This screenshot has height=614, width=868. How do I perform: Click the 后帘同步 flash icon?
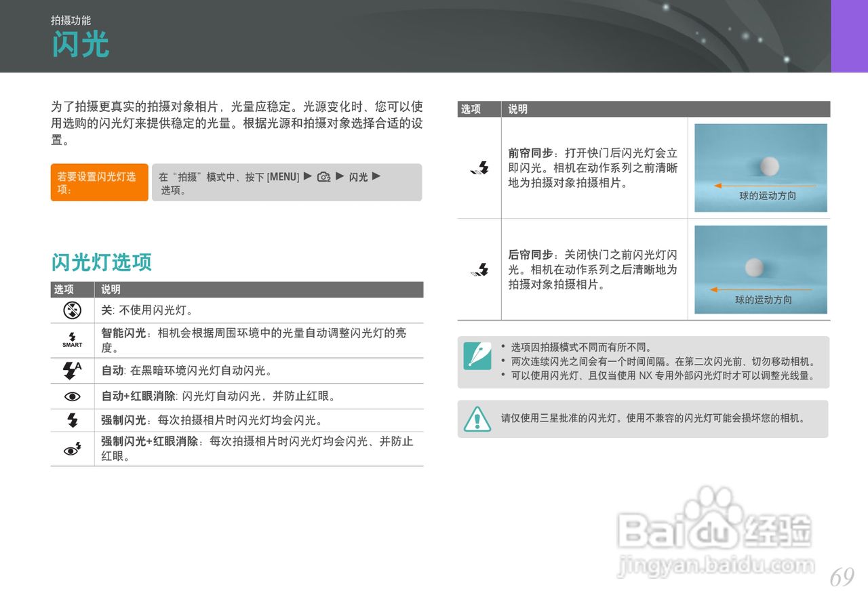pos(479,270)
